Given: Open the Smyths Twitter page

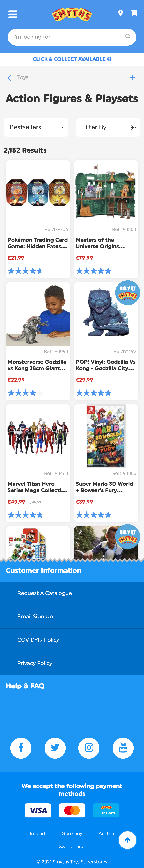Looking at the screenshot, I should point(55,748).
